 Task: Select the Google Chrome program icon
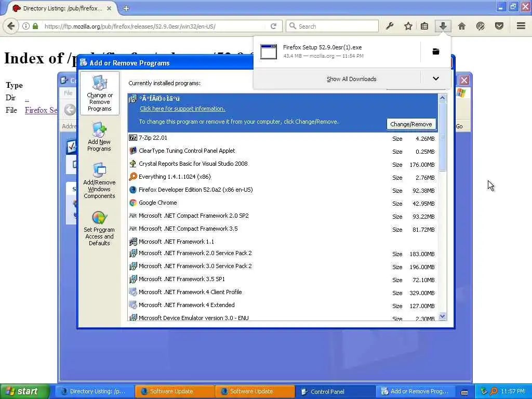coord(133,203)
